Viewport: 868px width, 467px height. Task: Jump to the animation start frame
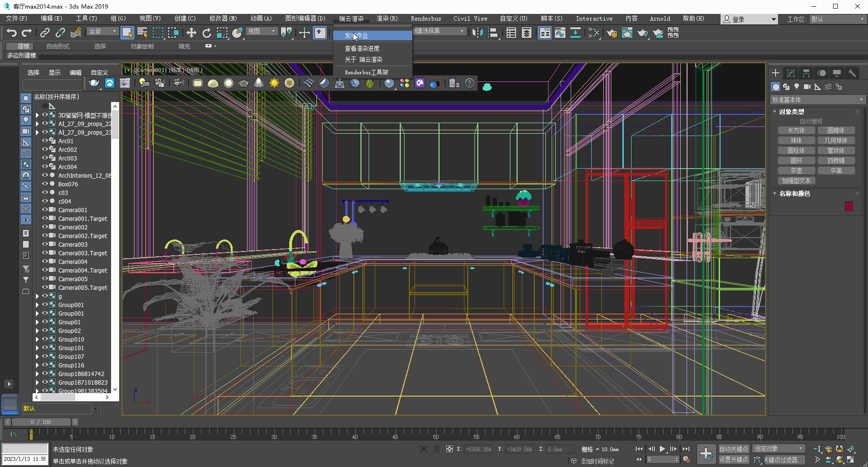pyautogui.click(x=639, y=449)
